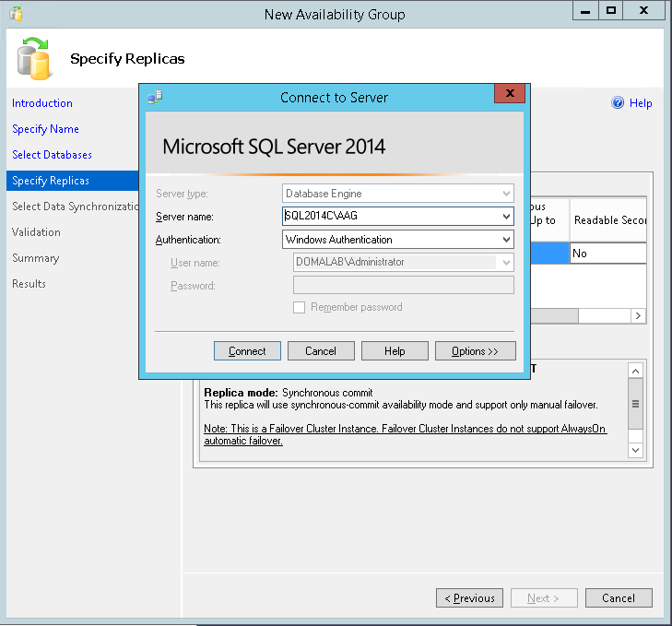Click the New Availability Group window icon
Image resolution: width=672 pixels, height=626 pixels.
pos(16,14)
